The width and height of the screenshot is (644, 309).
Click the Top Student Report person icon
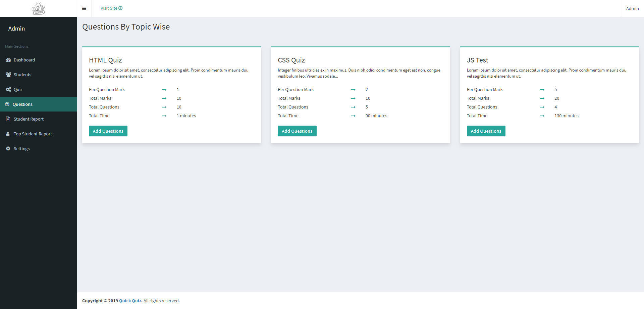point(8,134)
